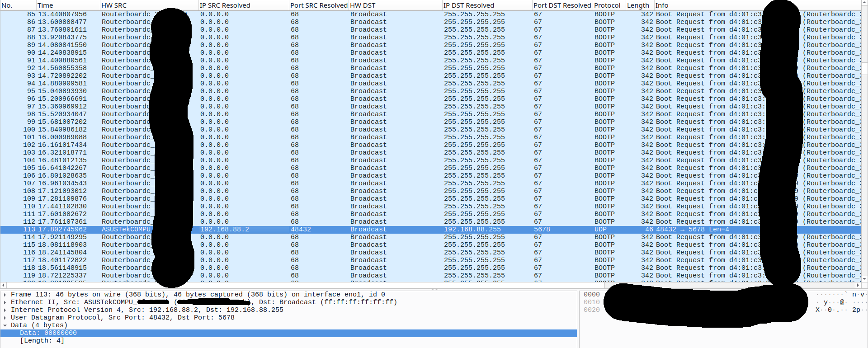This screenshot has height=348, width=868.
Task: Click time 17.802745962 in packet 113
Action: (x=62, y=230)
